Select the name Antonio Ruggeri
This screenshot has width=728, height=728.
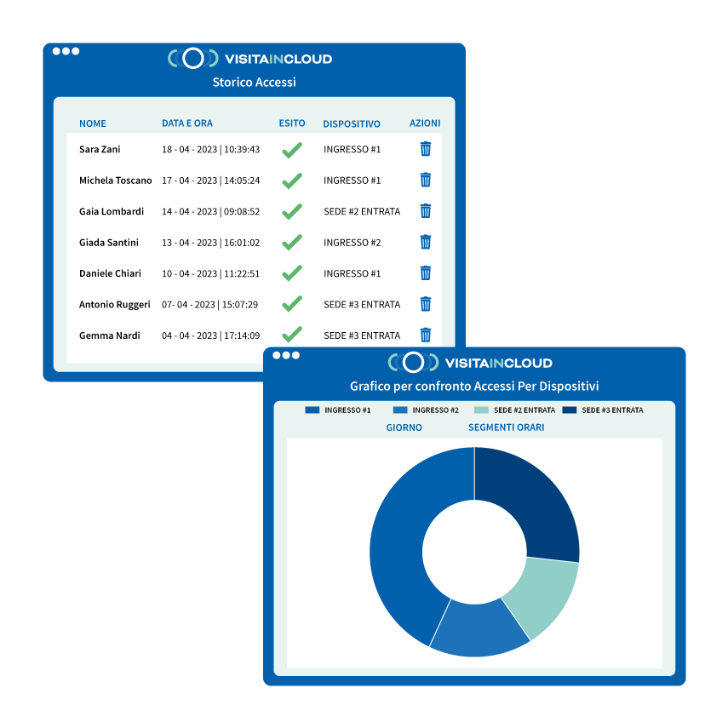115,305
